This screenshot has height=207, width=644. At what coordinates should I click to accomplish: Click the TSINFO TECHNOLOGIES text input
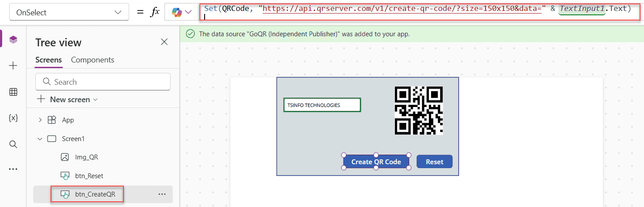tap(322, 105)
